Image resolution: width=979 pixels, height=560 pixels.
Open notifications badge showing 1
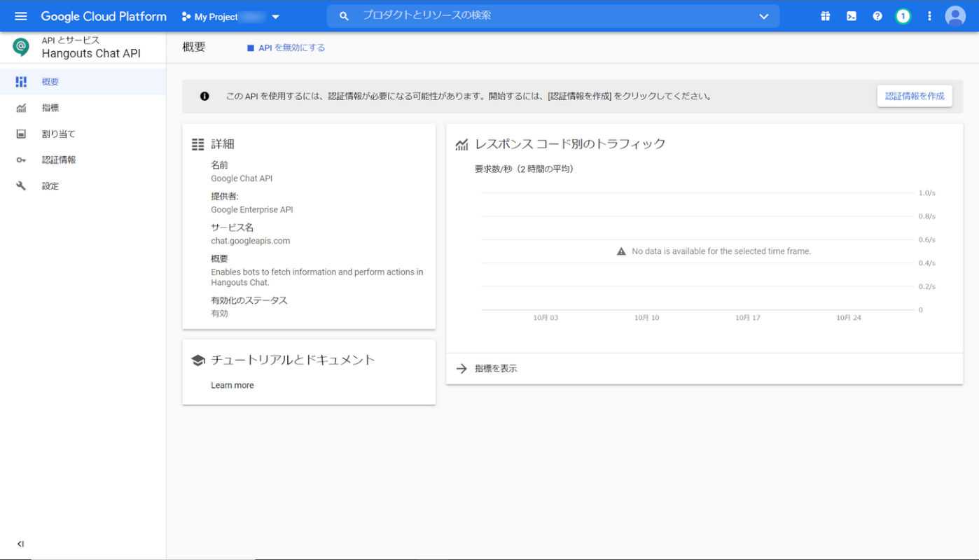pos(903,16)
